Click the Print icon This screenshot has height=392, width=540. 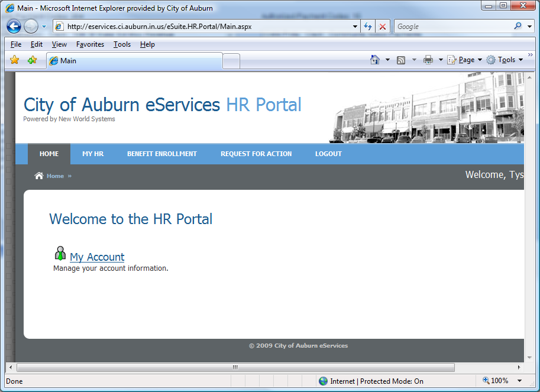(x=428, y=60)
